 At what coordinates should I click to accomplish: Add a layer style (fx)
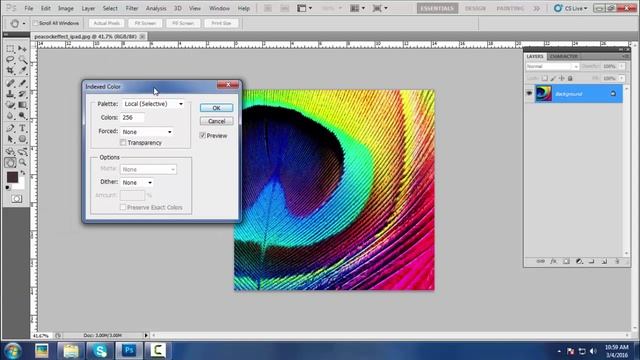(x=553, y=261)
